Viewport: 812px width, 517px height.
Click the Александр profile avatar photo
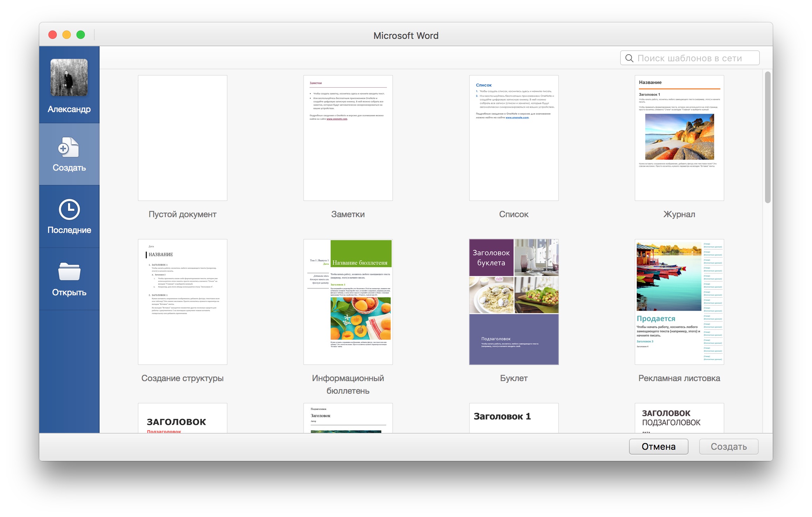tap(69, 77)
